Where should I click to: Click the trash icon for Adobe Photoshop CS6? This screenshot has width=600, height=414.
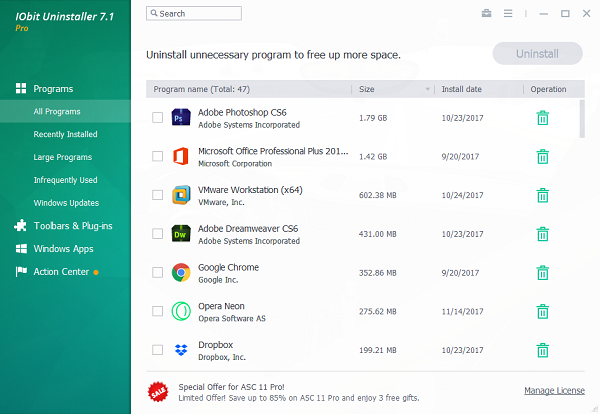[x=542, y=118]
